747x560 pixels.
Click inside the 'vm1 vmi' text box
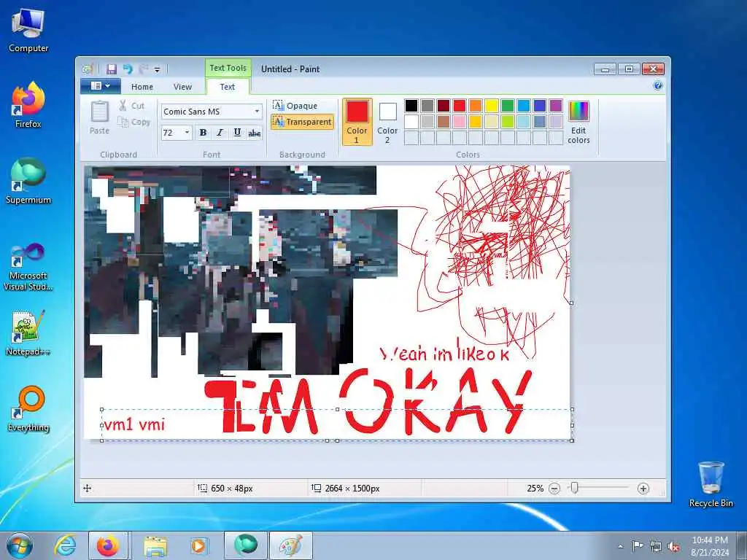click(336, 425)
